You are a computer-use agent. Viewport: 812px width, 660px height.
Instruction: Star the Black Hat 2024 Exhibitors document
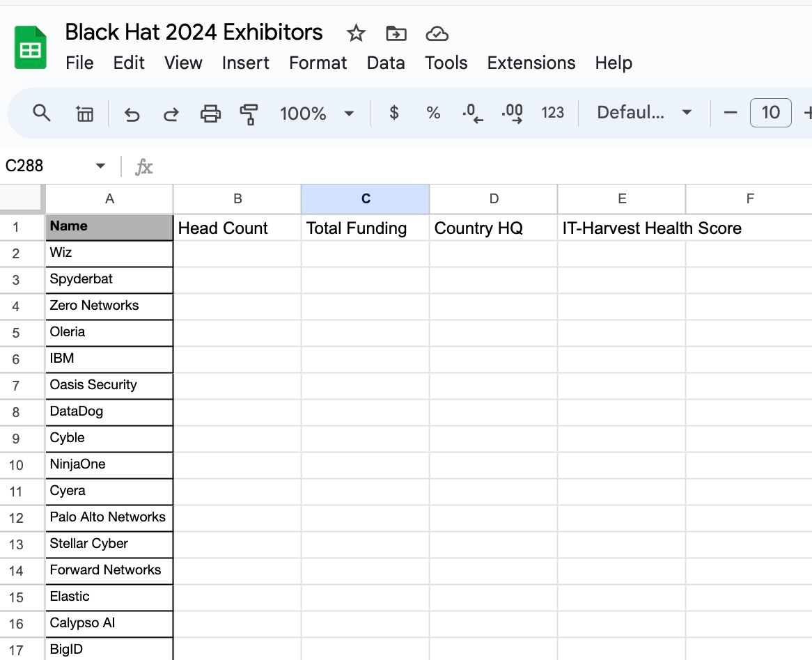pos(356,33)
